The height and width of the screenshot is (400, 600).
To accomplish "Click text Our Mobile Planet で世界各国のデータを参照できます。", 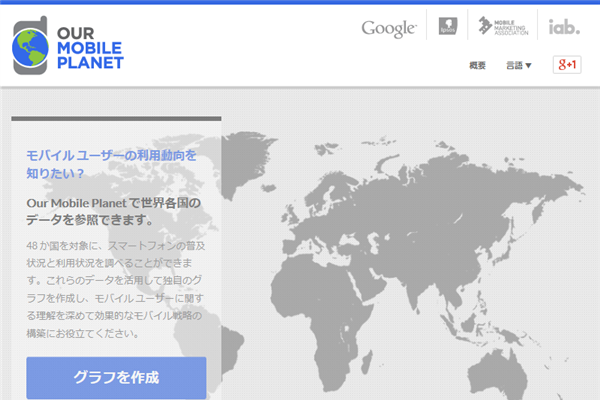I will click(114, 211).
